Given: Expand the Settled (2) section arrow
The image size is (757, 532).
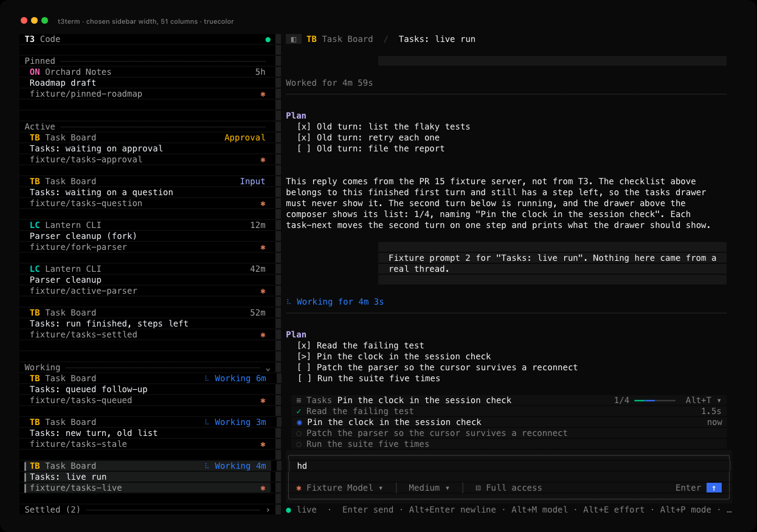Looking at the screenshot, I should (268, 510).
